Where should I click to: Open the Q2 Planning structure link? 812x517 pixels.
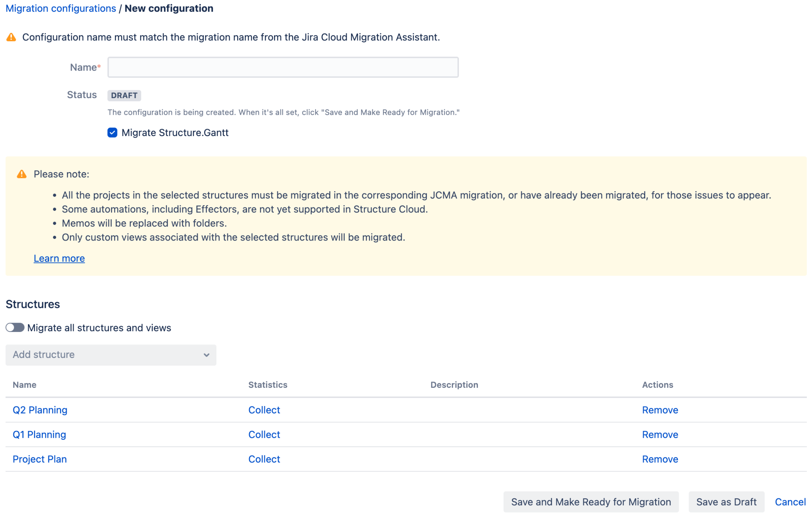(x=40, y=410)
